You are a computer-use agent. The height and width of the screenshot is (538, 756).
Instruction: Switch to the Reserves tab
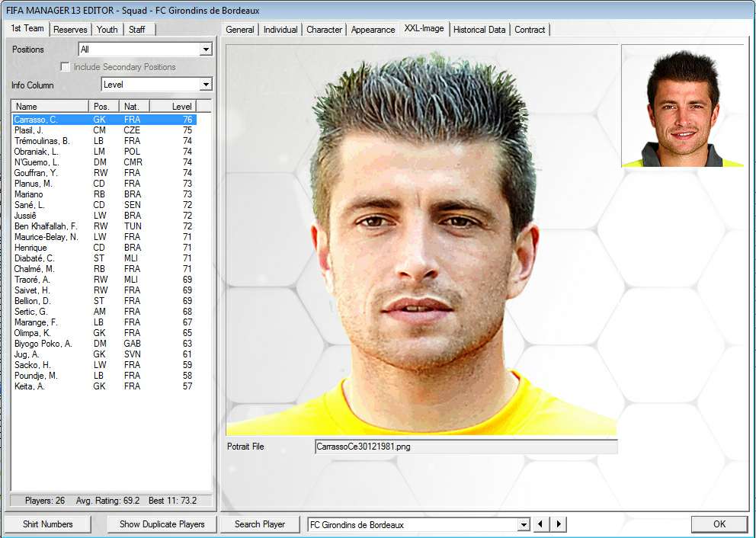[x=71, y=29]
